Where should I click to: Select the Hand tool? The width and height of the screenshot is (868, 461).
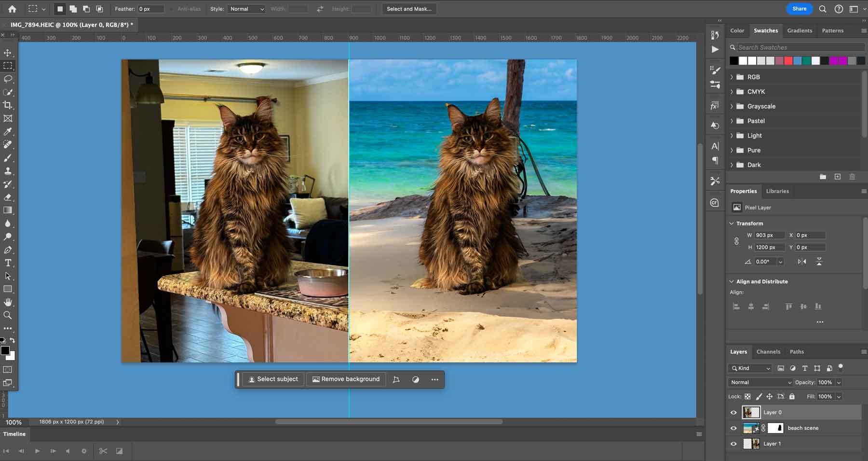pos(8,302)
